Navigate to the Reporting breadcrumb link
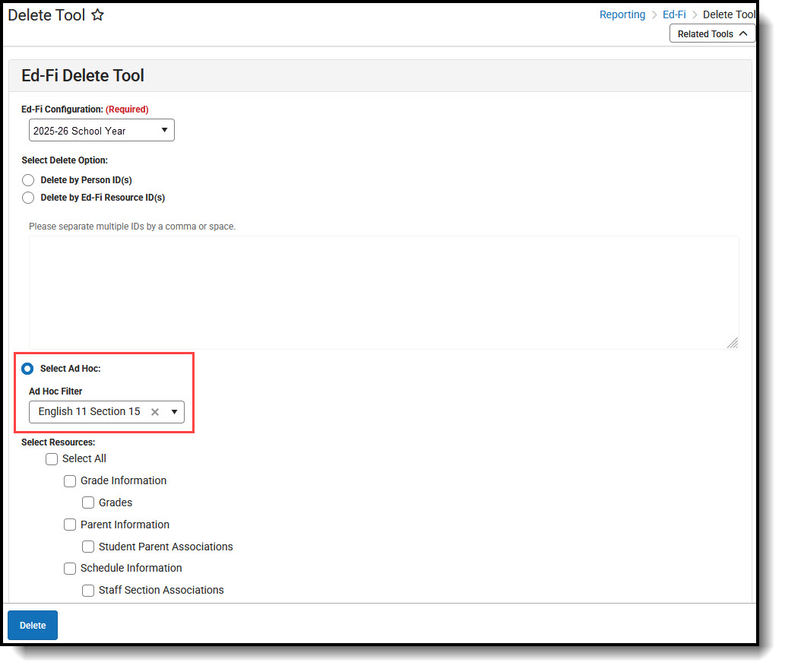 click(622, 14)
